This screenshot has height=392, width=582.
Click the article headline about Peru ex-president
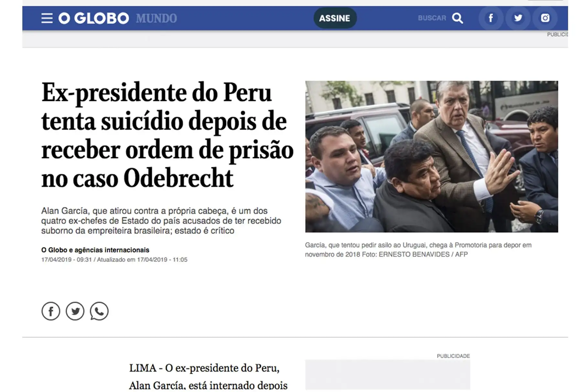[x=167, y=135]
